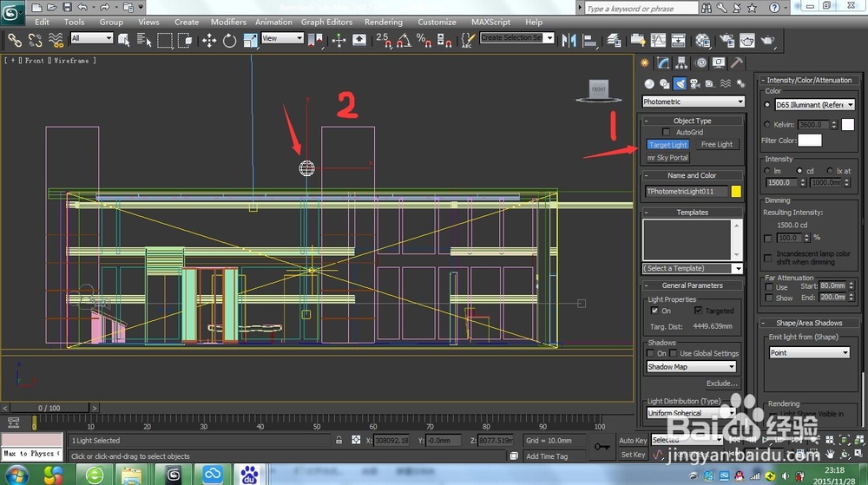Choose the Rectangular Selection Region tool

pos(164,41)
